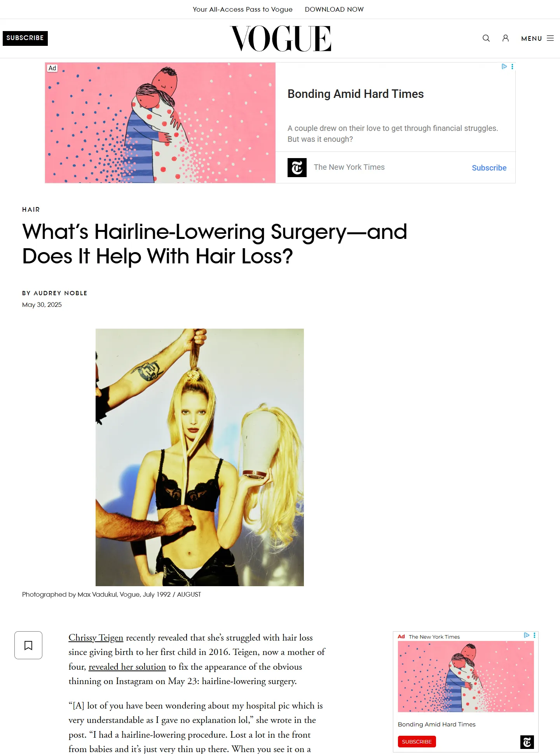Open sidebar ad options dots icon
Screen dimensions: 560x754
click(534, 635)
